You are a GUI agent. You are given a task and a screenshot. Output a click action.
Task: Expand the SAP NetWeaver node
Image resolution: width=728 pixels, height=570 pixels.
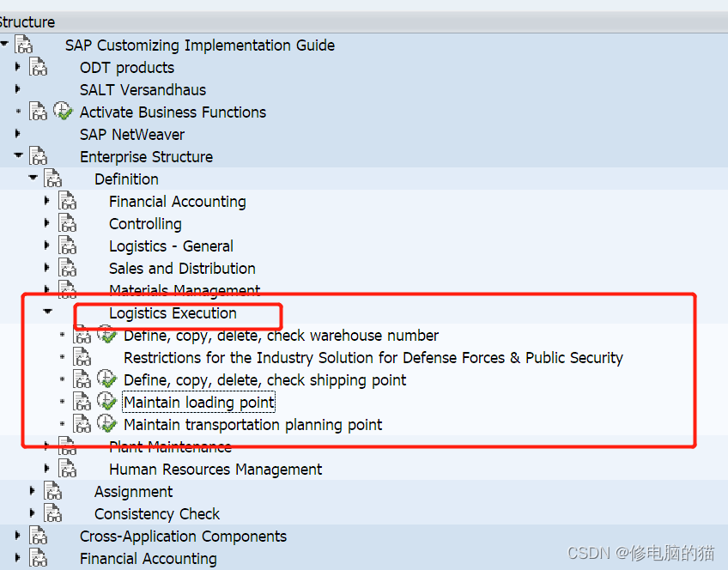(x=18, y=134)
